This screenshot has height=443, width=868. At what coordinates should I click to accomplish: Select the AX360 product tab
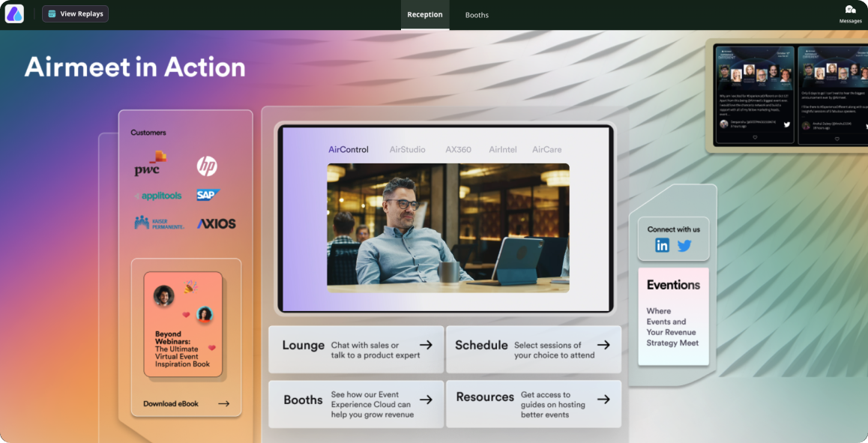(458, 149)
